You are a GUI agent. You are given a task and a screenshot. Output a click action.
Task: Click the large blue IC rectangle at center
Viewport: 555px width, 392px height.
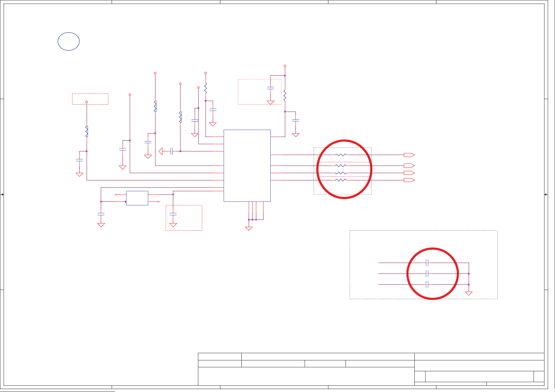[x=247, y=166]
